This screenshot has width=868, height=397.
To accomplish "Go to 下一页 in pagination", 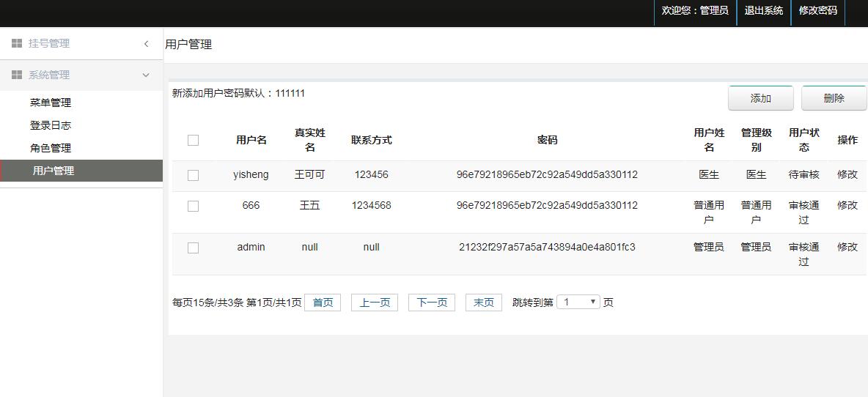I will [x=432, y=303].
